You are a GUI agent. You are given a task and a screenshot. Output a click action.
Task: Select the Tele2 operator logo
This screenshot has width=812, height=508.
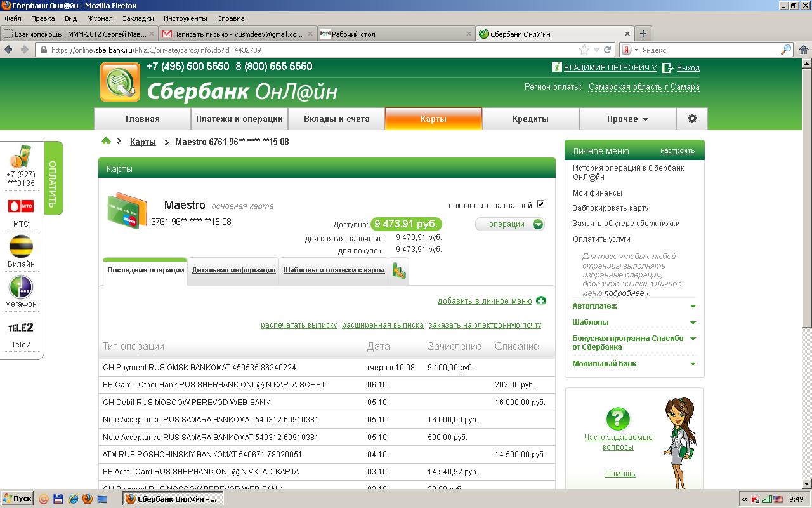pyautogui.click(x=20, y=328)
